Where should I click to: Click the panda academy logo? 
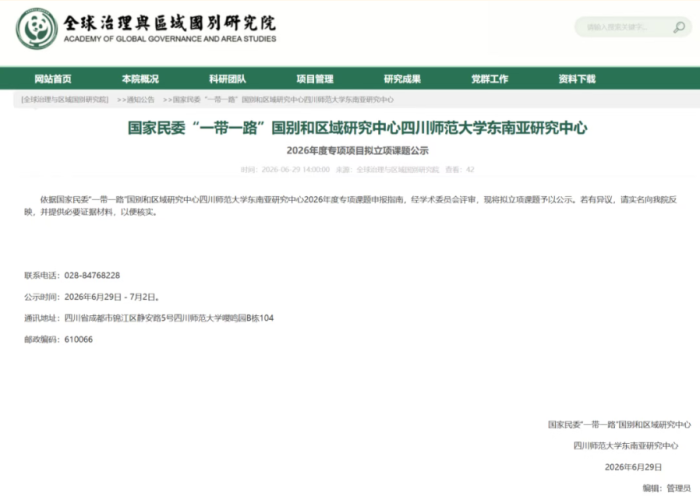click(37, 29)
